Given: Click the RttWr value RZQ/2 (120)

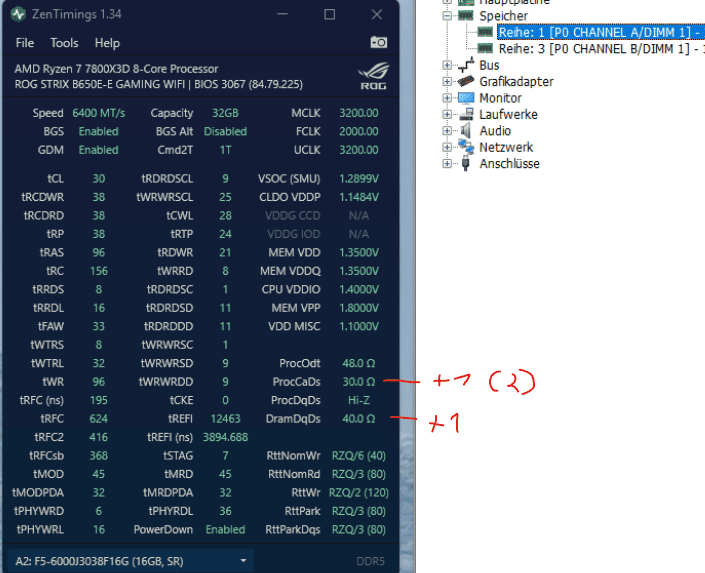Looking at the screenshot, I should (x=359, y=492).
